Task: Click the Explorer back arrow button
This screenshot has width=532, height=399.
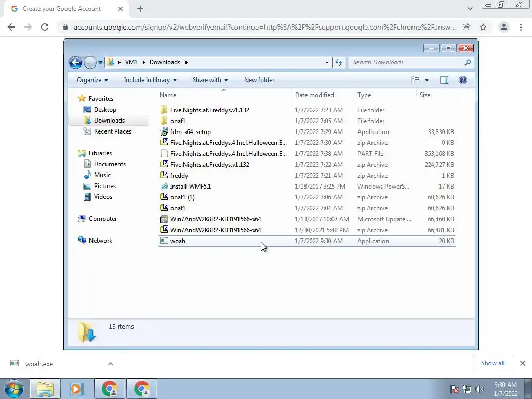Action: pyautogui.click(x=75, y=62)
